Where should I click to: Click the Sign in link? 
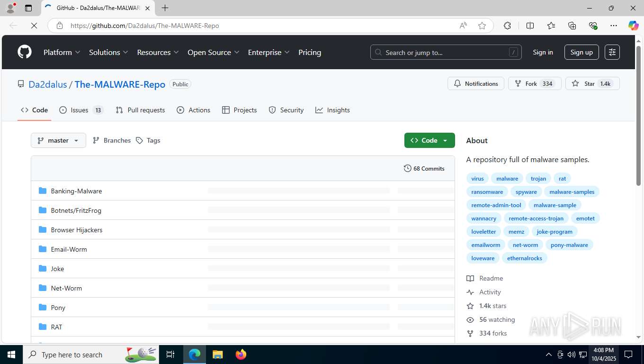click(x=543, y=52)
